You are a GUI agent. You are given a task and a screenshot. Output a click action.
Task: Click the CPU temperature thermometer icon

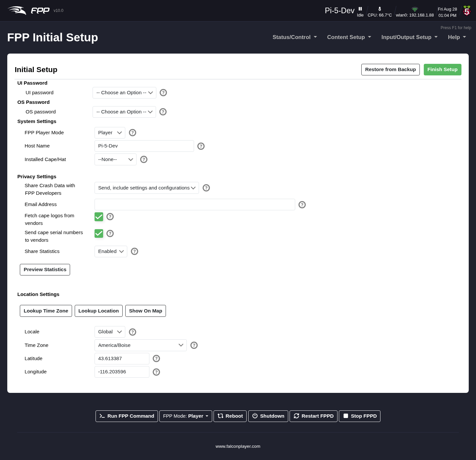coord(379,9)
